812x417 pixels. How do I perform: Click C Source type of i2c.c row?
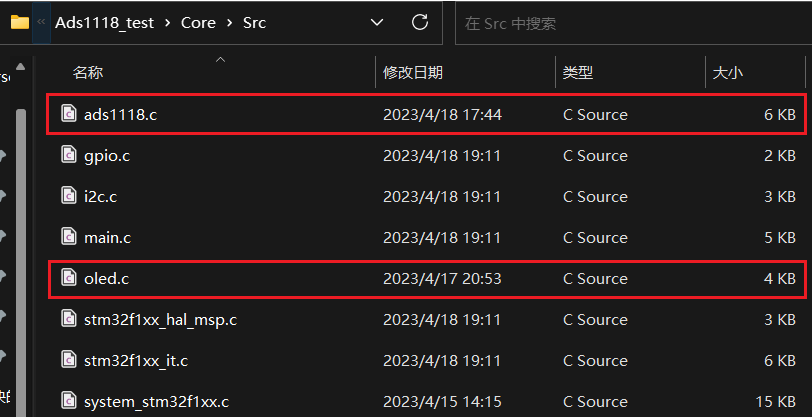click(x=595, y=196)
